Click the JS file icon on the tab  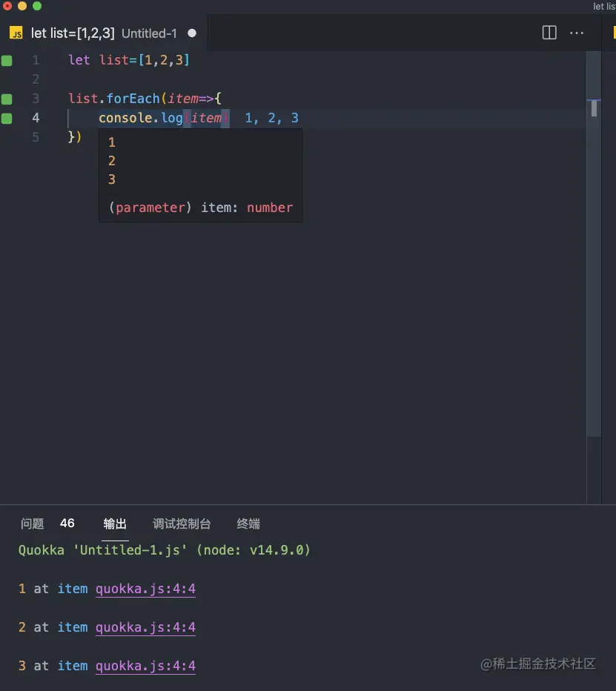pyautogui.click(x=16, y=33)
